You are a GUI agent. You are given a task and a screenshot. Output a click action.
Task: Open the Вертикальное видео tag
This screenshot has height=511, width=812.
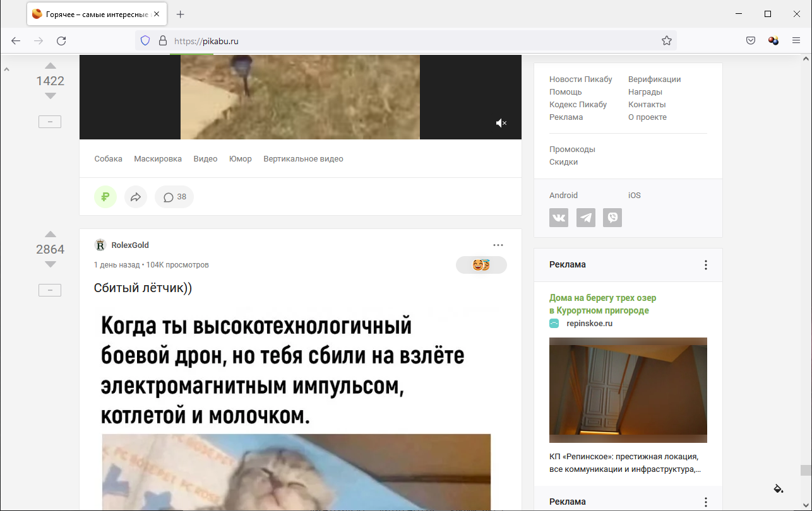click(x=303, y=159)
